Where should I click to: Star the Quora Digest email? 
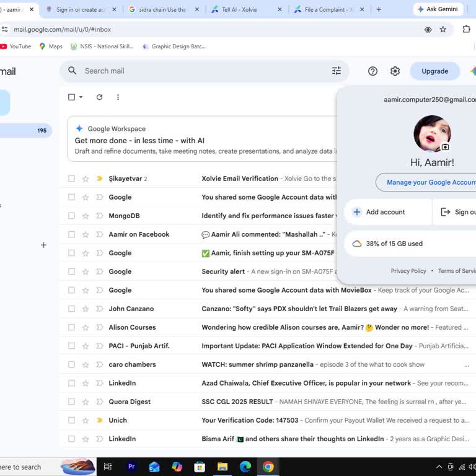[x=86, y=402]
